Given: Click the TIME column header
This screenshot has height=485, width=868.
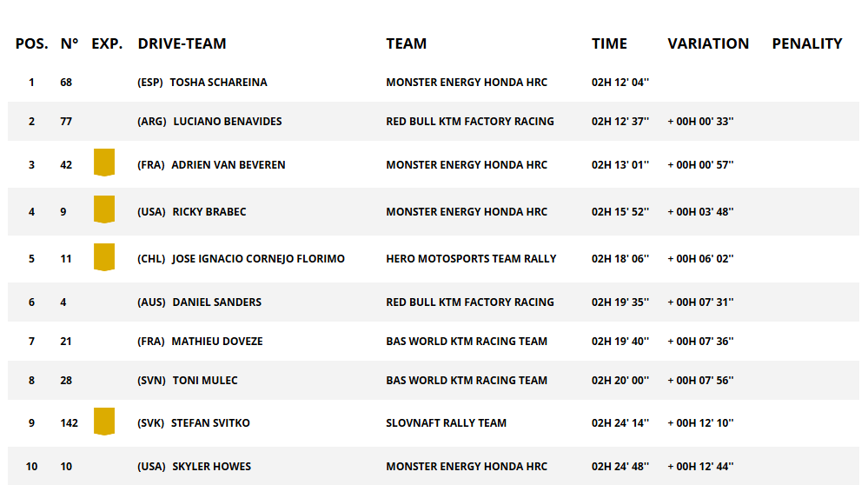Looking at the screenshot, I should (x=609, y=43).
